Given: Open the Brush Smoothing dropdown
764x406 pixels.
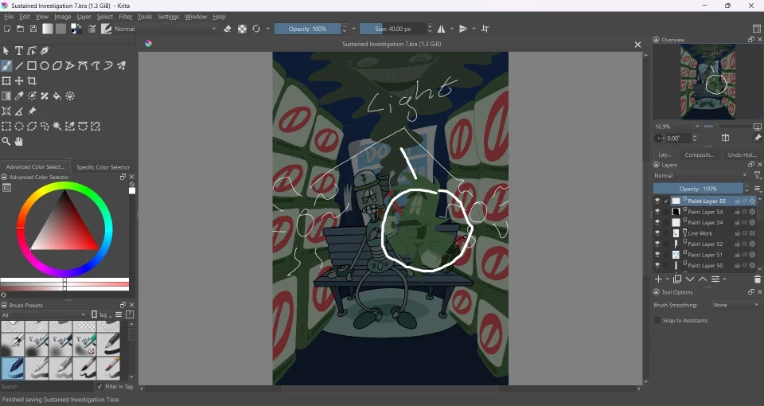Looking at the screenshot, I should coord(735,305).
